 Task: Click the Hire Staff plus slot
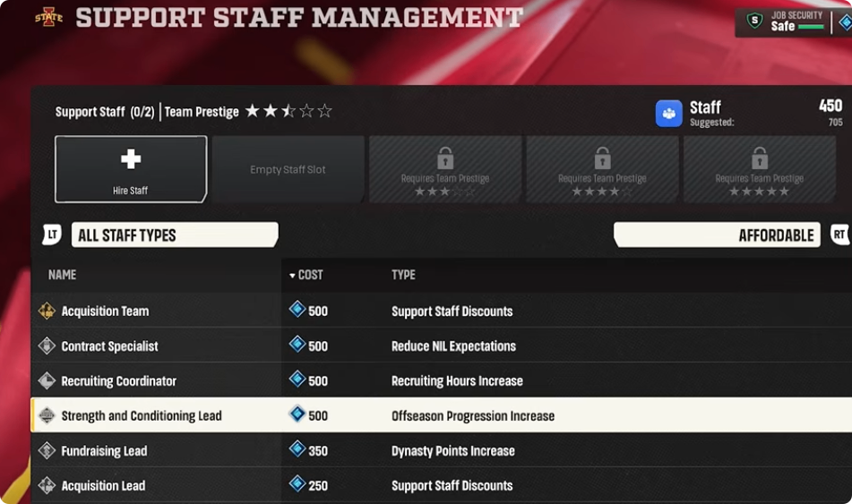point(131,169)
